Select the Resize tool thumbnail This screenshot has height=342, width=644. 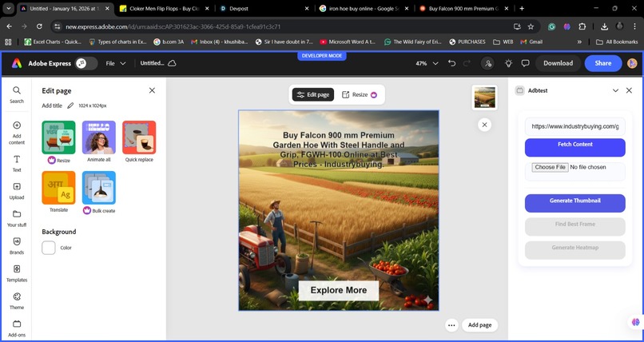(58, 137)
